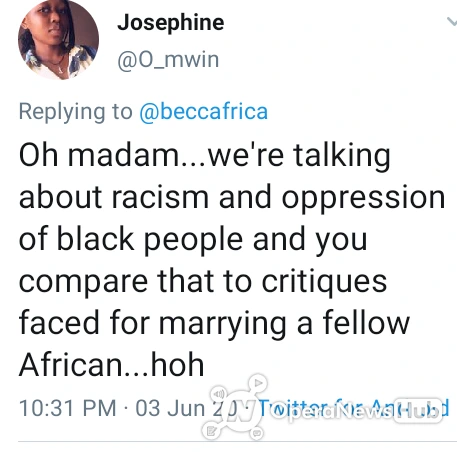
Task: Select the tweet text starting 'Oh madam'
Action: point(232,260)
